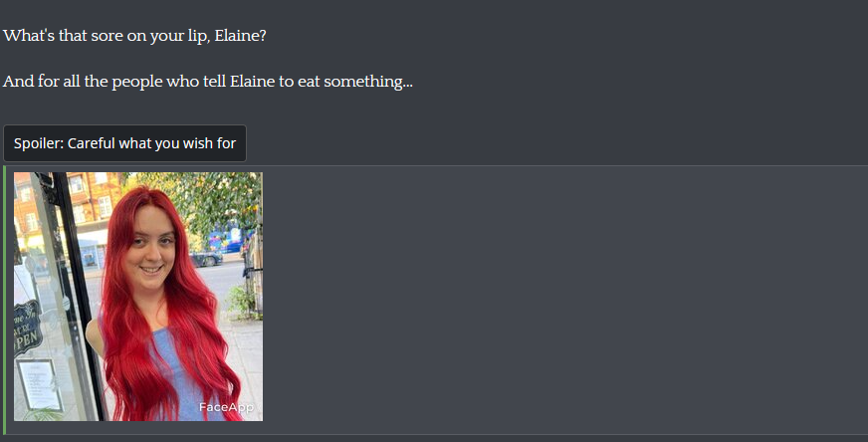The image size is (868, 442).
Task: Collapse the 'Careful what you wish for' spoiler
Action: point(124,143)
